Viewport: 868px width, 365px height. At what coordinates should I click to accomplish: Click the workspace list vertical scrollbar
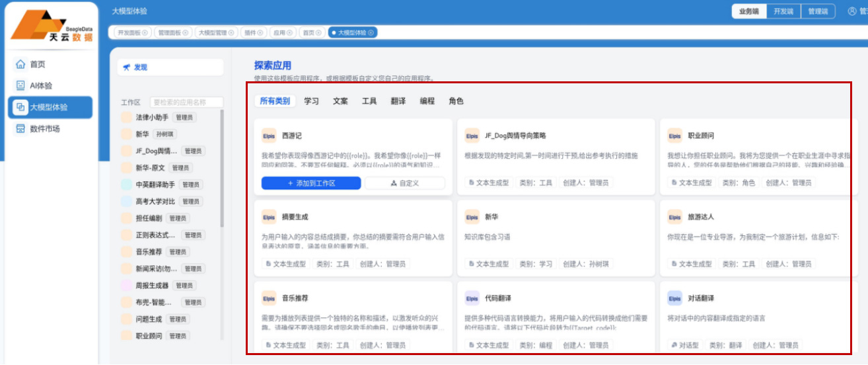tap(222, 169)
